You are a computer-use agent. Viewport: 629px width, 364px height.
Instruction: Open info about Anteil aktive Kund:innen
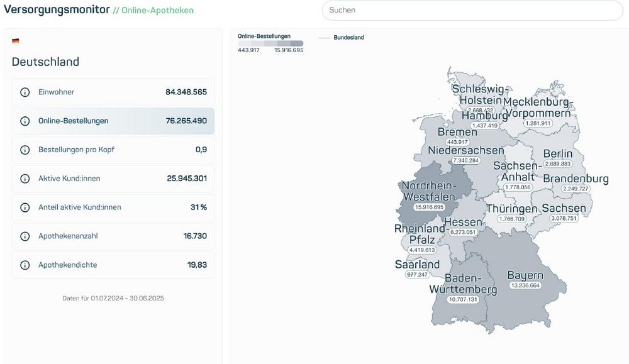(x=25, y=207)
